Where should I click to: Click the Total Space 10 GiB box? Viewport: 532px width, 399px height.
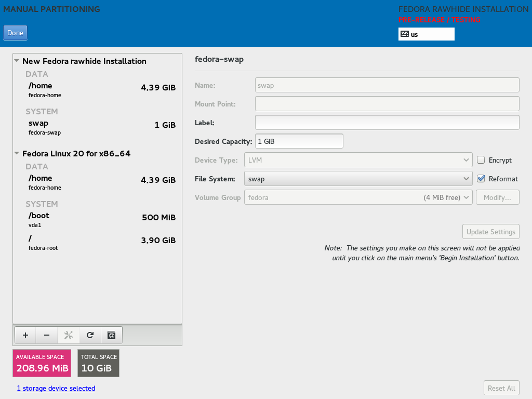tap(98, 363)
